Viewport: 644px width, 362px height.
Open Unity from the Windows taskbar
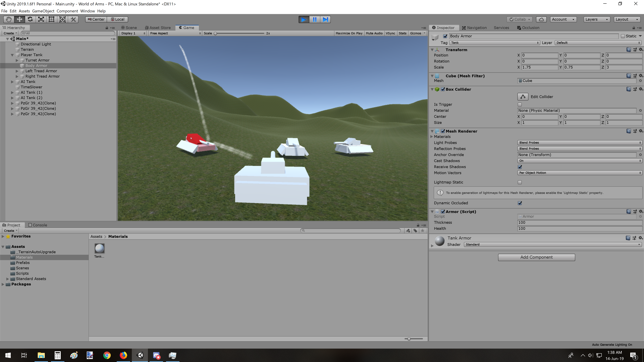point(140,355)
